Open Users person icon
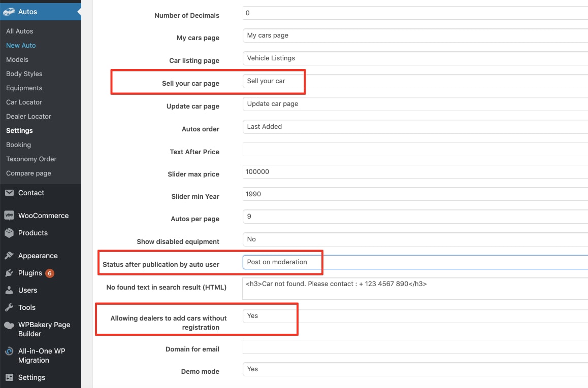The image size is (588, 388). tap(9, 290)
